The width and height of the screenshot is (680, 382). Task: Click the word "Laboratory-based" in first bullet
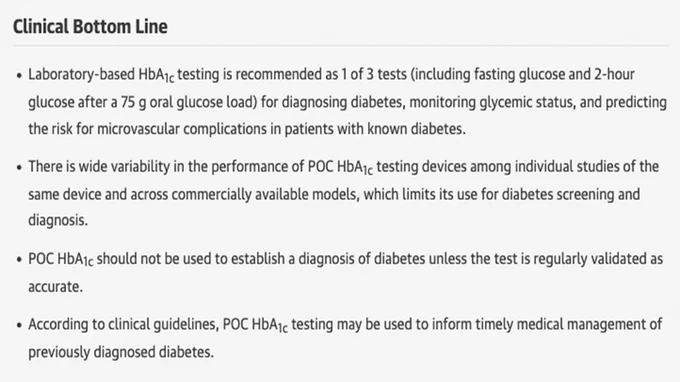click(x=82, y=75)
